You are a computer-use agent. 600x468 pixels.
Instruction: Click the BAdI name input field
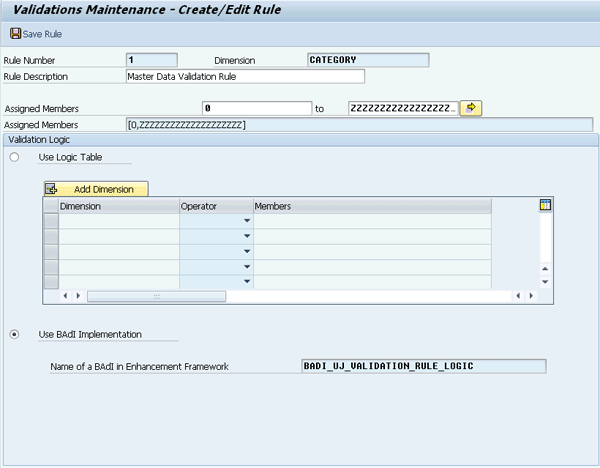423,366
